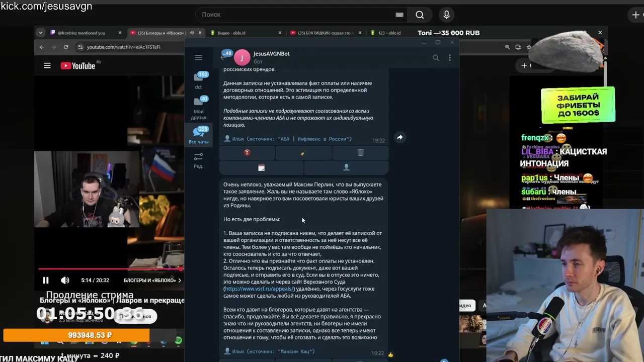Select the Мои друзья chat folder
644x362 pixels.
click(199, 109)
